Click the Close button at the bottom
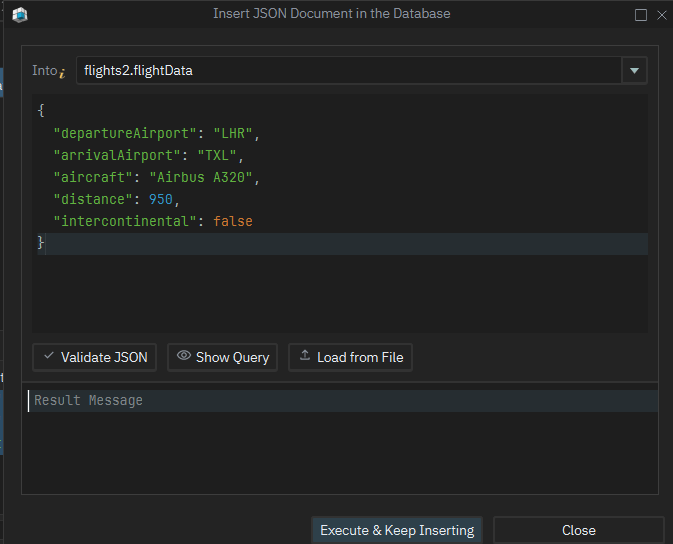 point(579,530)
